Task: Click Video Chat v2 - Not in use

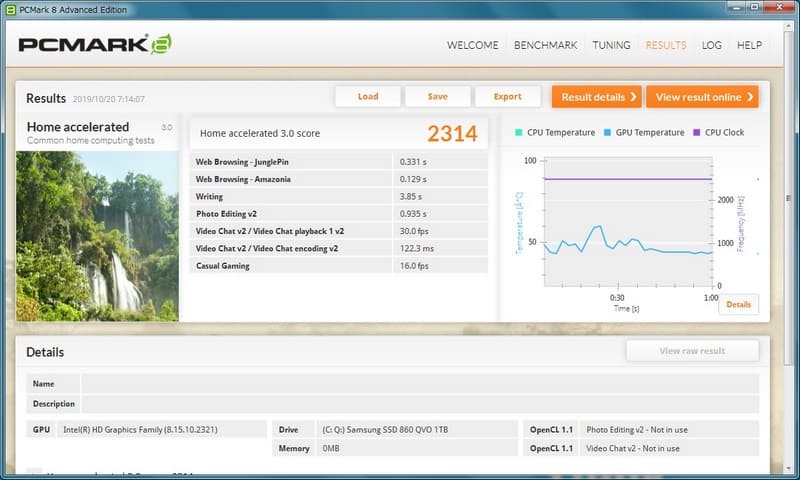Action: [633, 448]
